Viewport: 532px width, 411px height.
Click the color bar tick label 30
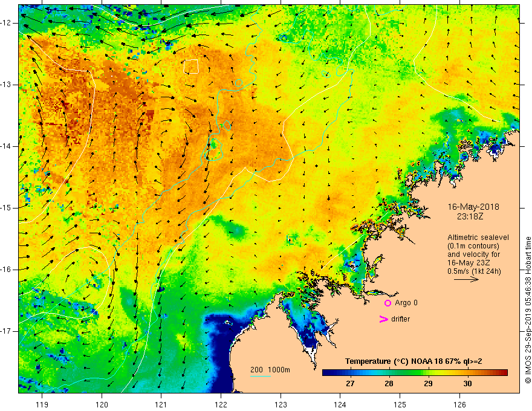(x=467, y=384)
